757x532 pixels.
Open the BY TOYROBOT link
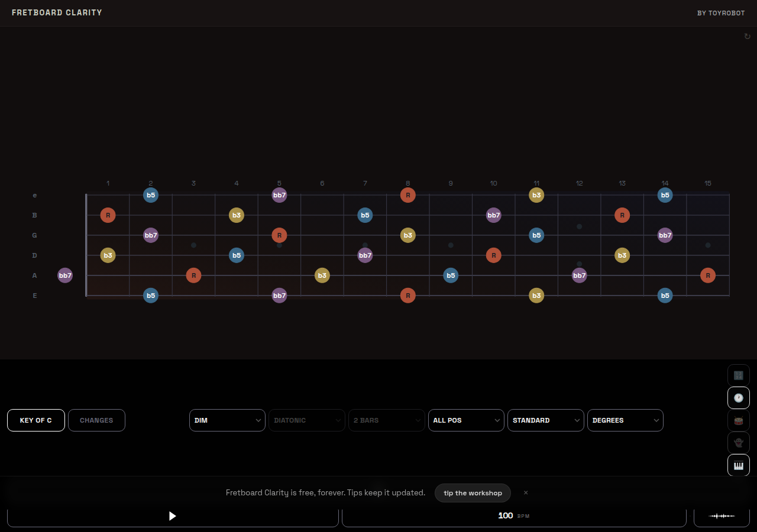pyautogui.click(x=721, y=13)
